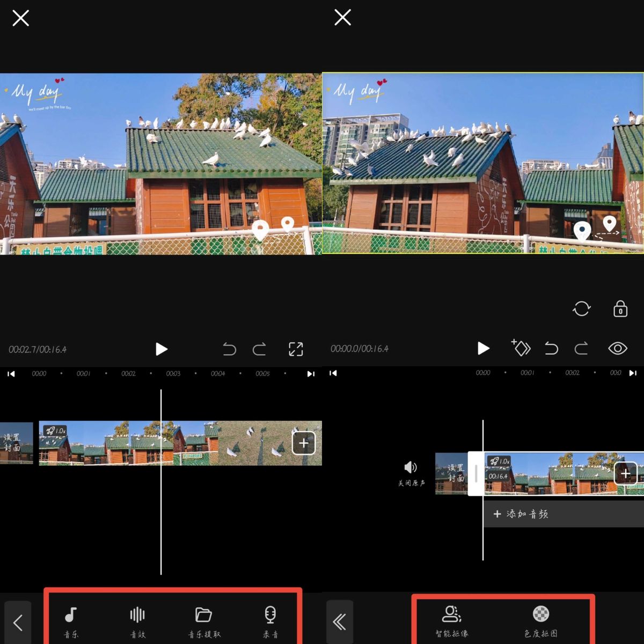The image size is (644, 644).
Task: Open Chroma Key (色度抠图) tool
Action: tap(540, 621)
